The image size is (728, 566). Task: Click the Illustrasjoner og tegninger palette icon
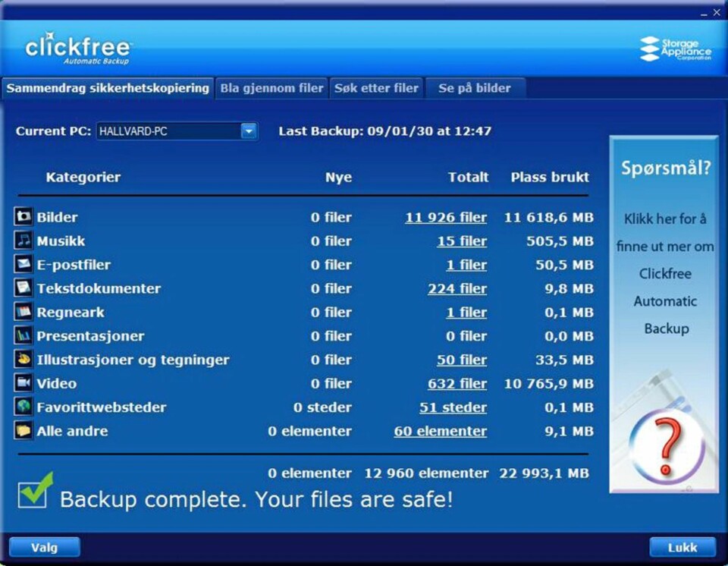24,359
